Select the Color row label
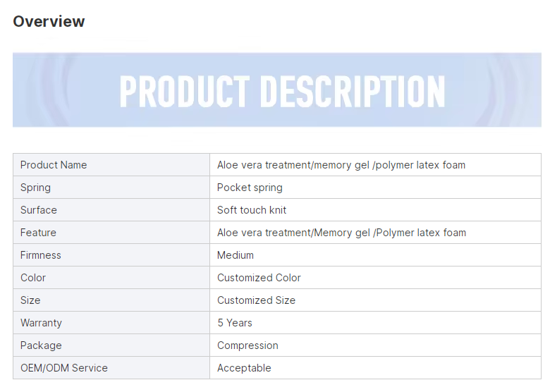Screen dimensions: 550x392 pyautogui.click(x=33, y=278)
